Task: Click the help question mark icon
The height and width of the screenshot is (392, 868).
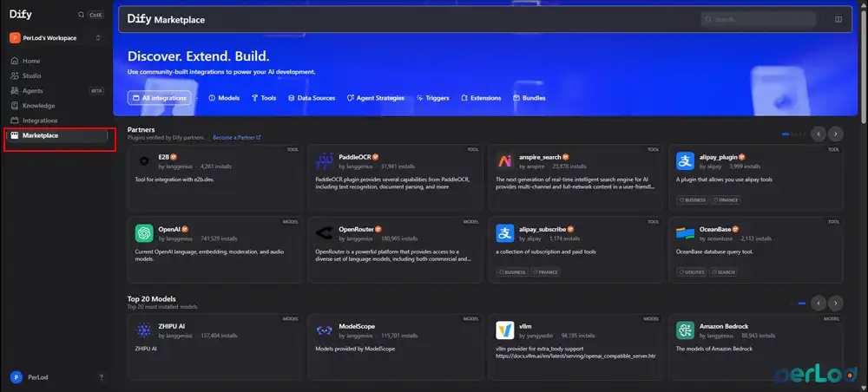Action: click(102, 377)
